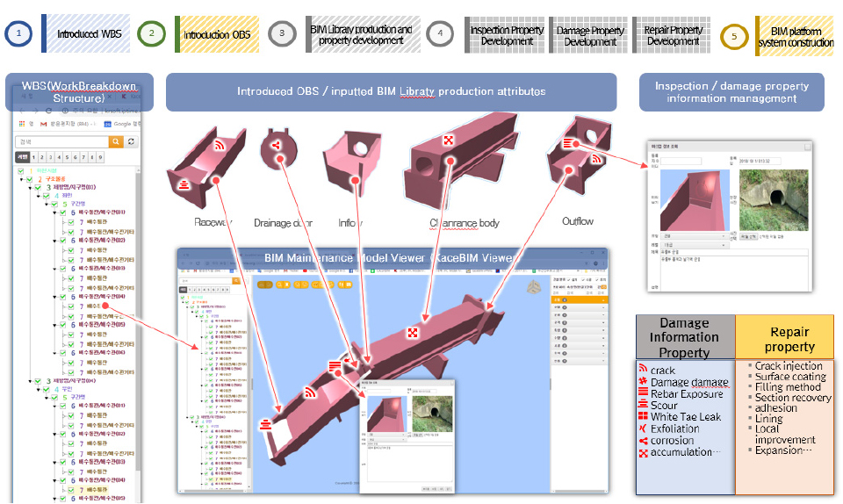Image resolution: width=843 pixels, height=504 pixels.
Task: Collapse the level 2 tree node
Action: click(x=21, y=179)
